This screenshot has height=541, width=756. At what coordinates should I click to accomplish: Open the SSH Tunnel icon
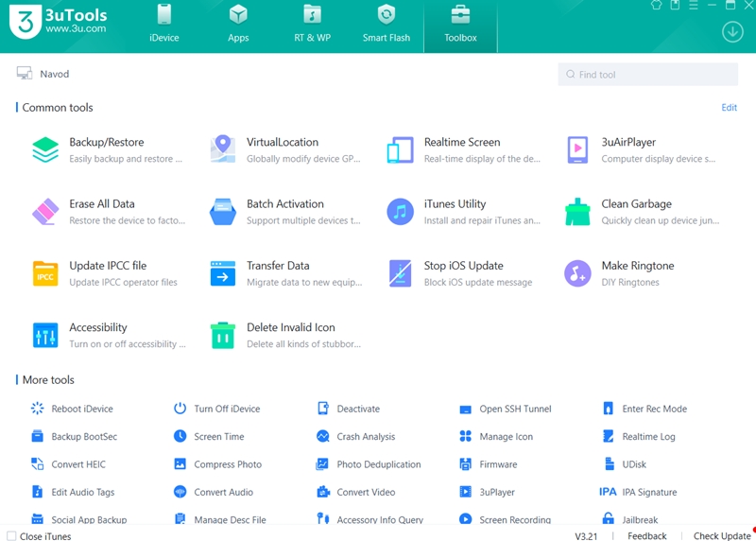tap(465, 410)
